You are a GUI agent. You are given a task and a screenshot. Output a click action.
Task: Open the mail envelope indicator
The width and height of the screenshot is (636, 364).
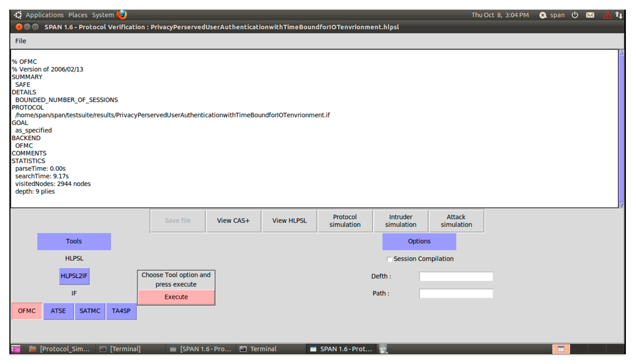[590, 15]
